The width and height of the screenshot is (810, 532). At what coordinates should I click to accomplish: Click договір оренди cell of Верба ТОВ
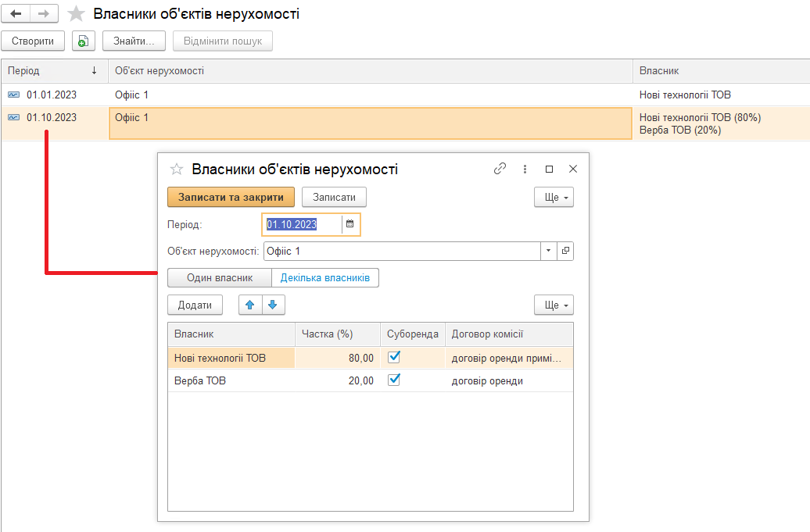point(509,380)
